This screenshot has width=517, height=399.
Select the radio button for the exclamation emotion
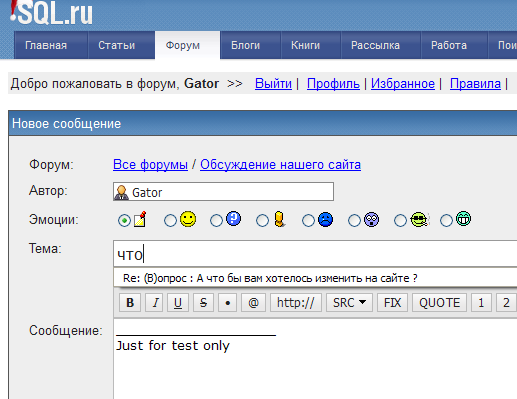pos(262,220)
